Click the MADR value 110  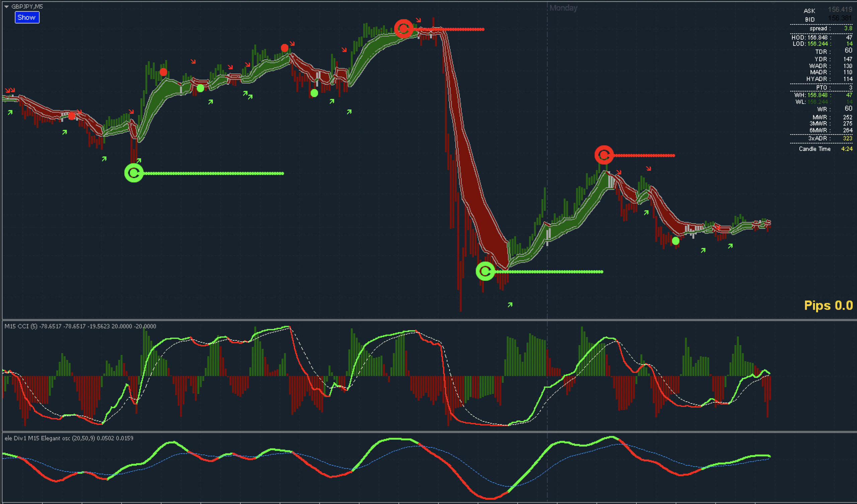click(848, 72)
